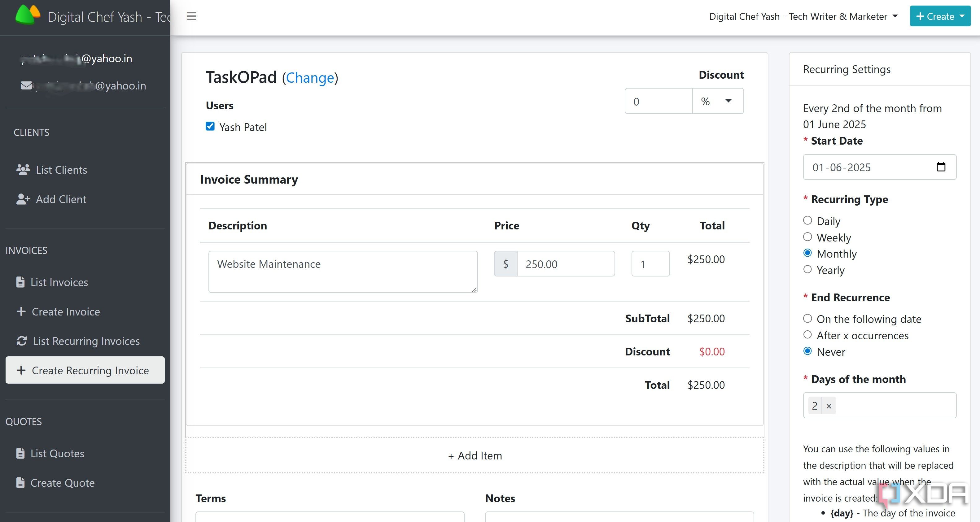Select Never for end recurrence
This screenshot has height=522, width=980.
pyautogui.click(x=807, y=351)
